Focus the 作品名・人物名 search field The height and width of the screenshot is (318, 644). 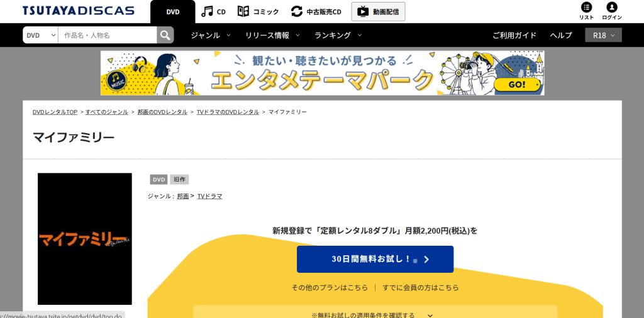[108, 35]
